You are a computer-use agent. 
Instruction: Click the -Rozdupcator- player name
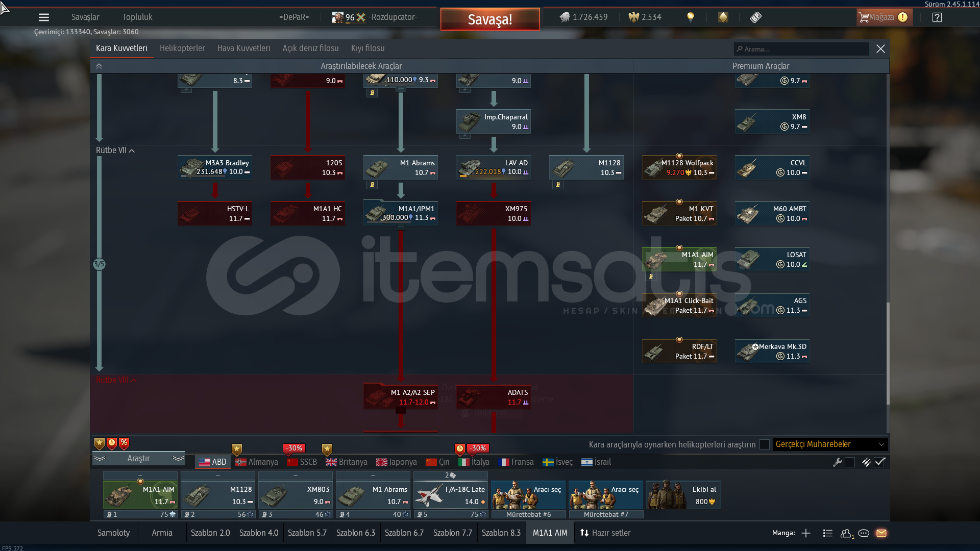tap(393, 17)
